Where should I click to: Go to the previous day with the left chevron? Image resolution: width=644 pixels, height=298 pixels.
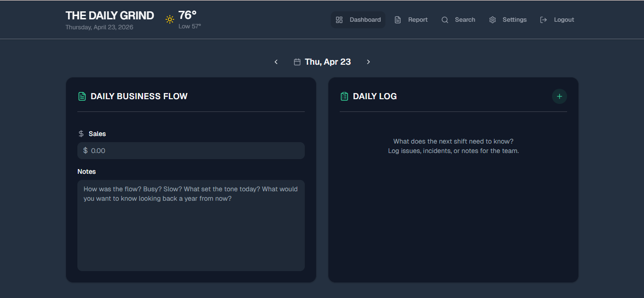(276, 61)
